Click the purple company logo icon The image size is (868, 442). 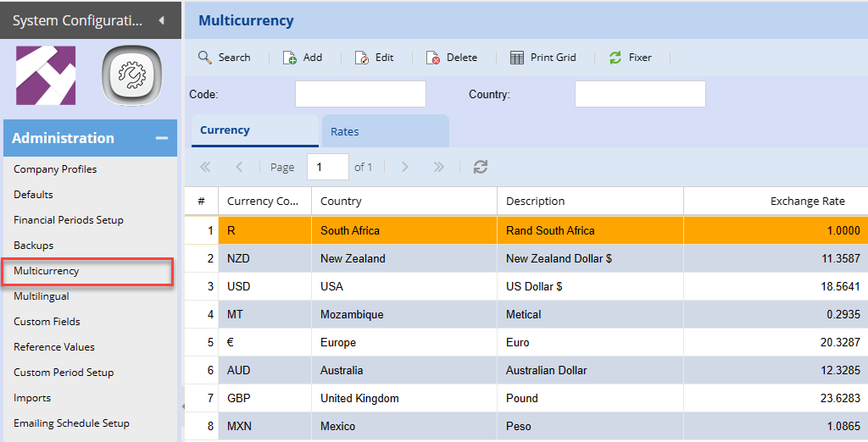(46, 76)
